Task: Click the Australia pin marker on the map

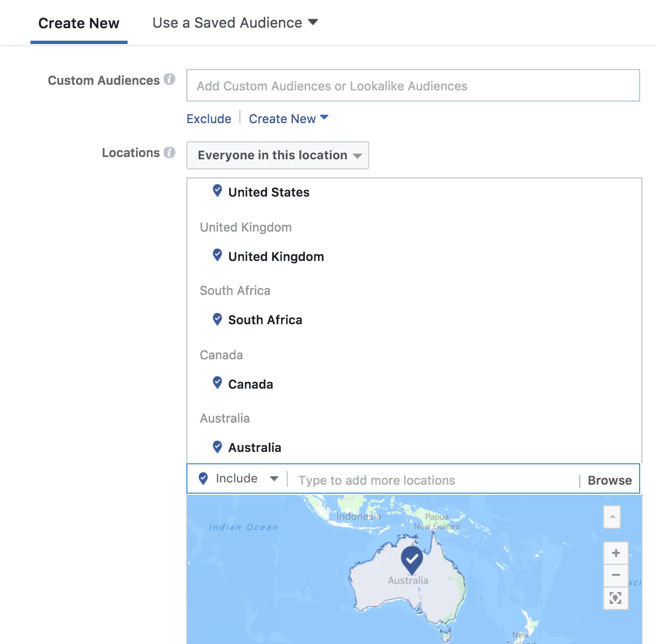Action: (x=412, y=558)
